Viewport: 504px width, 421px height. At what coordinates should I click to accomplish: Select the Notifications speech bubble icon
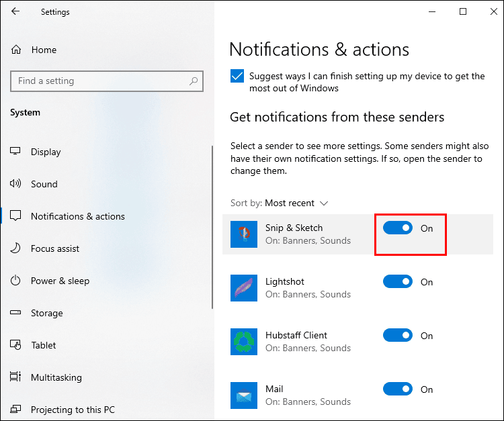(15, 216)
